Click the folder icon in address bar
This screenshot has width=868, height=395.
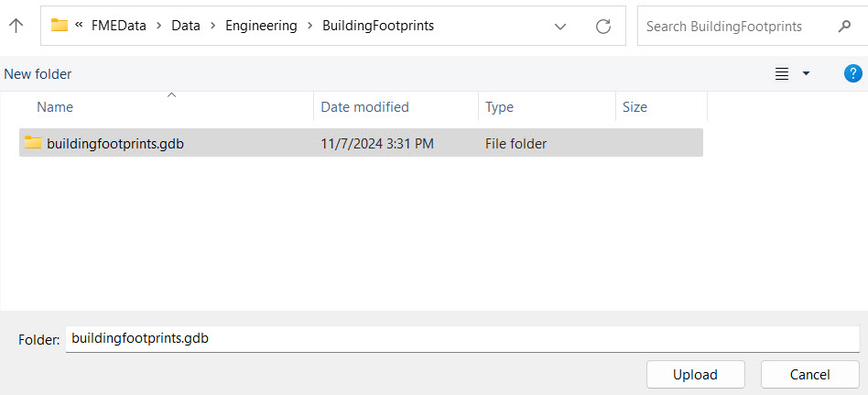[x=60, y=26]
